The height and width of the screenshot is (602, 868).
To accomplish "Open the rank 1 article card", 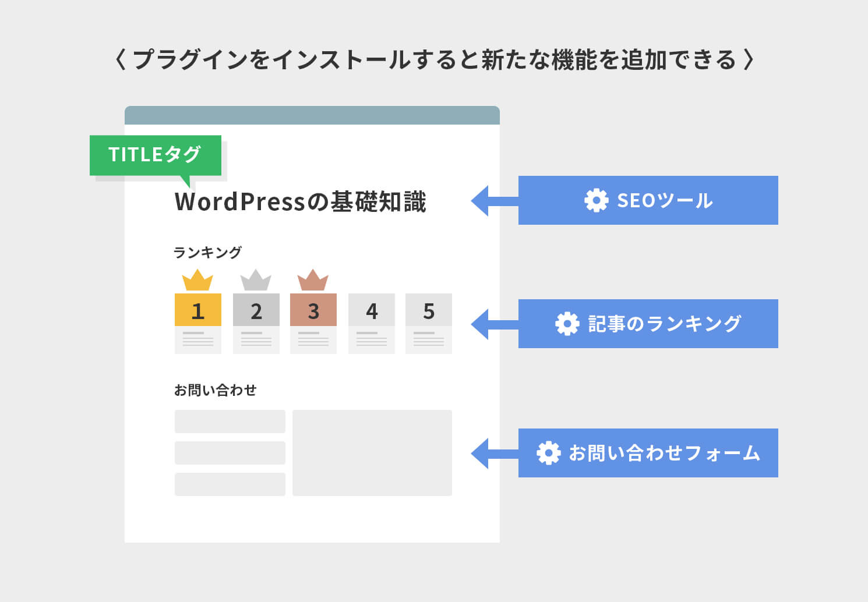I will (x=198, y=324).
